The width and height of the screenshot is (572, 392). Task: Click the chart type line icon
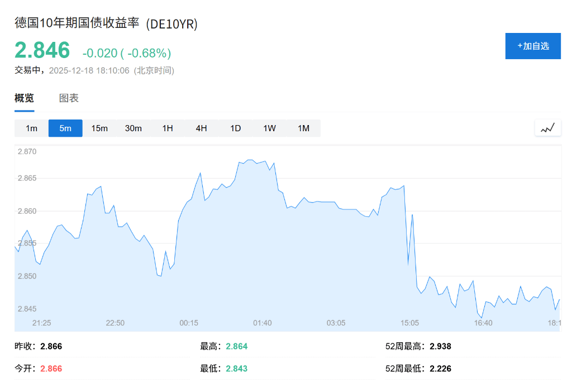click(547, 128)
